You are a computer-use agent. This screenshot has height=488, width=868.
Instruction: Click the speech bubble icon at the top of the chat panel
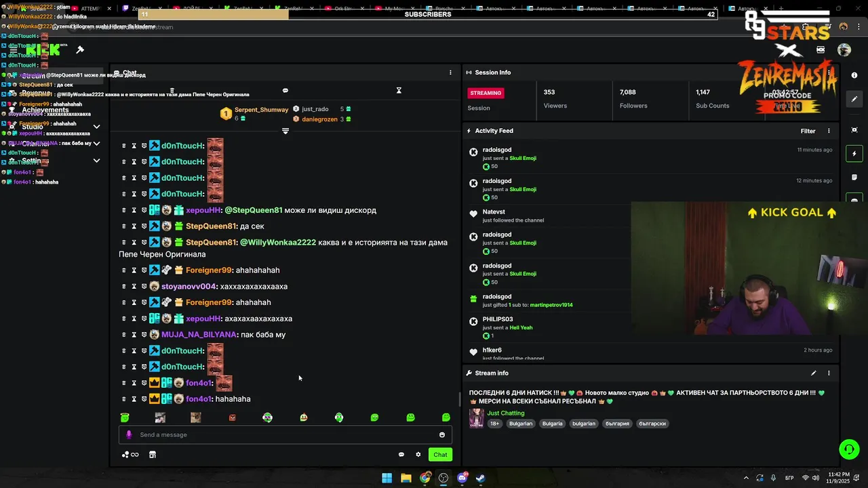(x=285, y=90)
